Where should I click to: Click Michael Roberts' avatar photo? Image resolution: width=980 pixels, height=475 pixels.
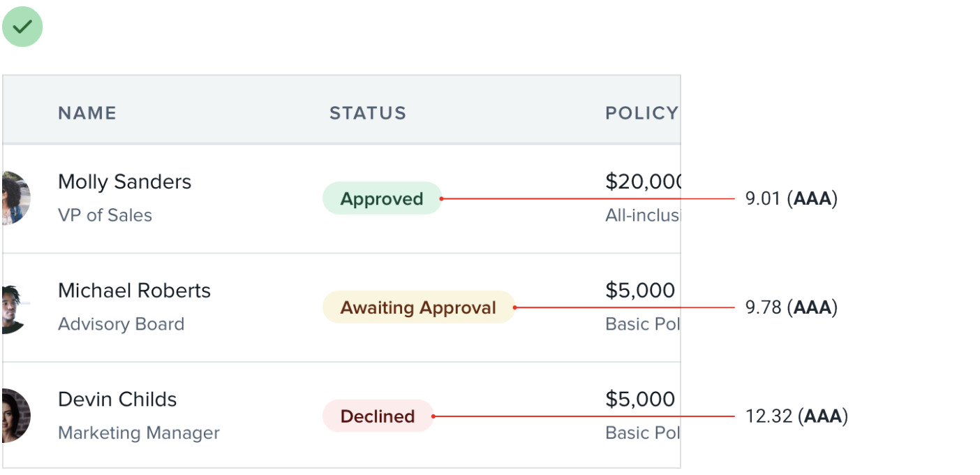point(15,307)
